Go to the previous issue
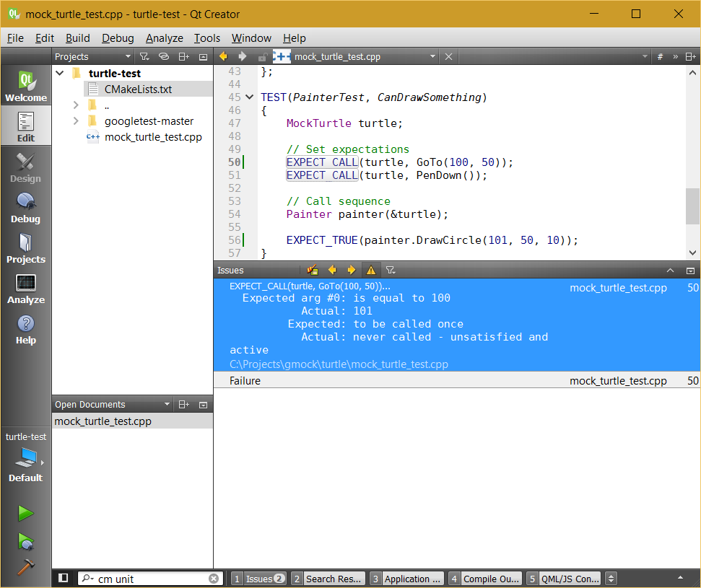 (332, 270)
